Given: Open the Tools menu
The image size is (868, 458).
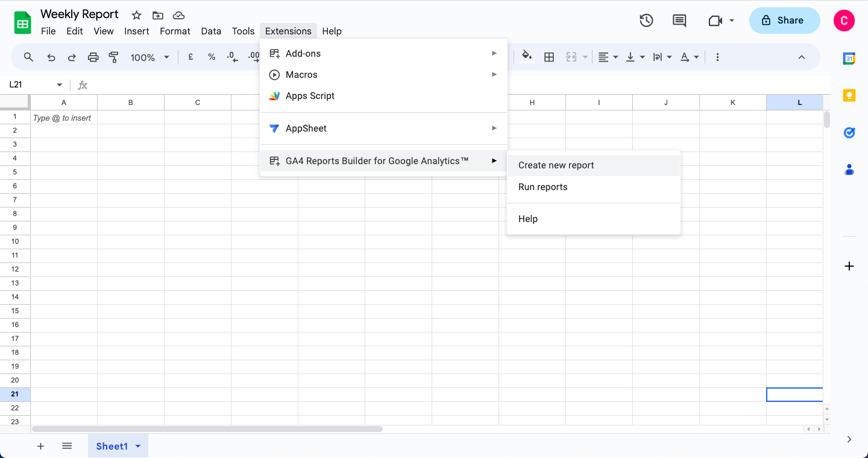Looking at the screenshot, I should 244,31.
